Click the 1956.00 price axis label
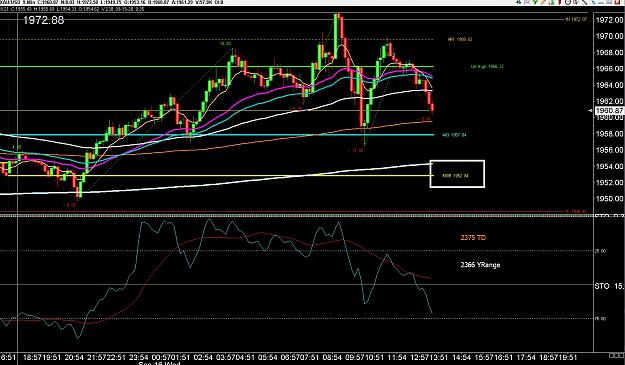This screenshot has width=625, height=365. 609,150
